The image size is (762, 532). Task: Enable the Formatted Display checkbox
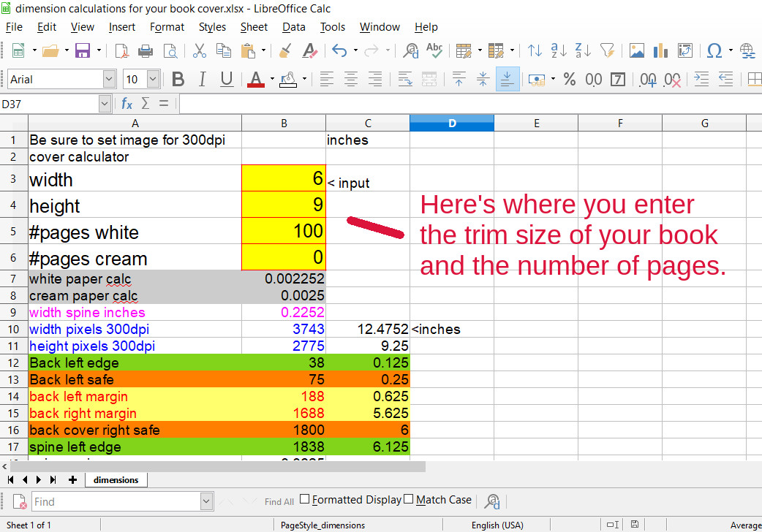click(x=305, y=500)
